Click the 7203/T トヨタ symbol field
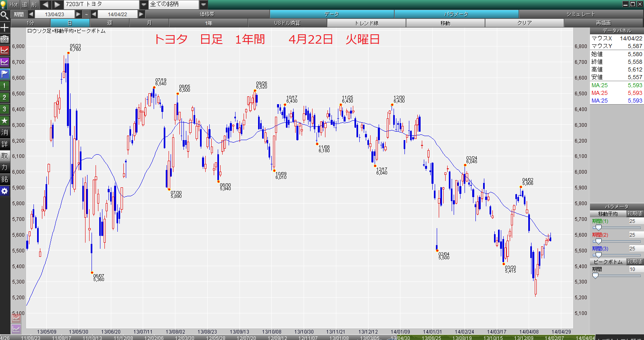The image size is (644, 340). coord(102,4)
